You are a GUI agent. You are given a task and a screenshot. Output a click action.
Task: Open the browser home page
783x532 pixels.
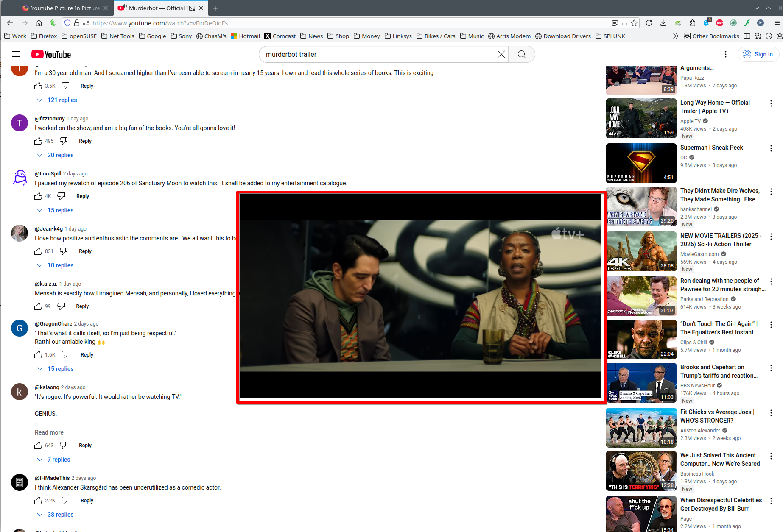coord(39,23)
